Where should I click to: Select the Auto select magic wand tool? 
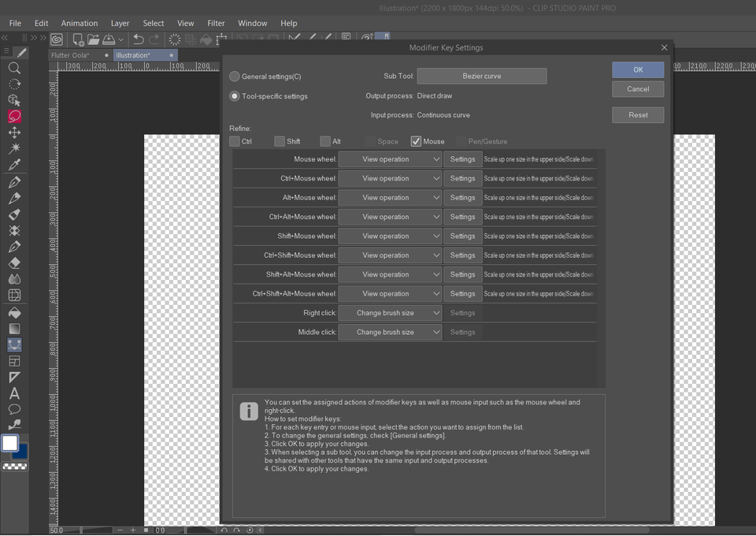click(x=14, y=148)
